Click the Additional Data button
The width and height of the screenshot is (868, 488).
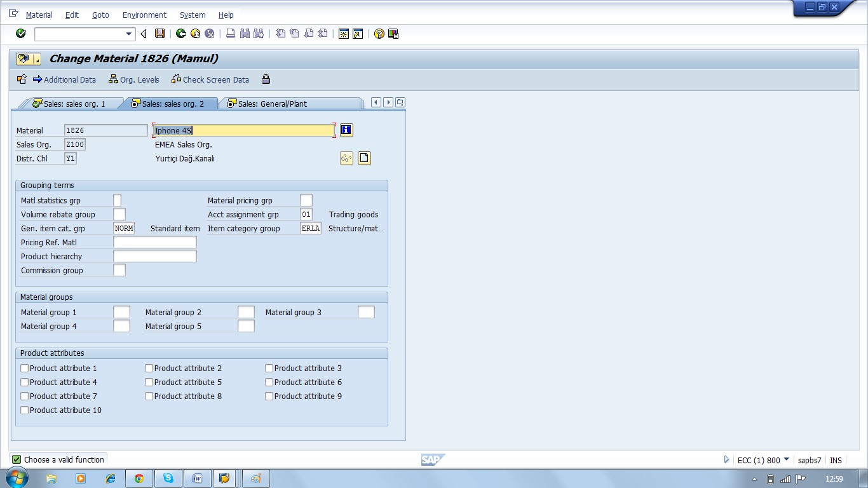64,79
